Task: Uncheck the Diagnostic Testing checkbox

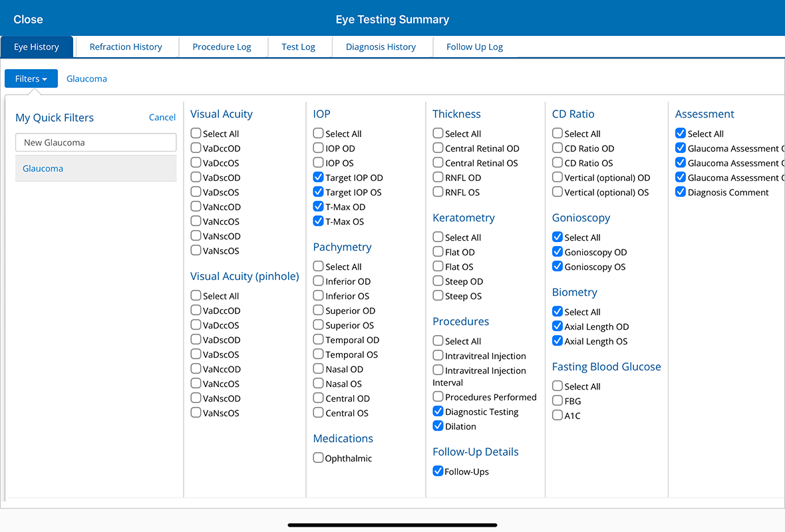Action: click(x=438, y=412)
